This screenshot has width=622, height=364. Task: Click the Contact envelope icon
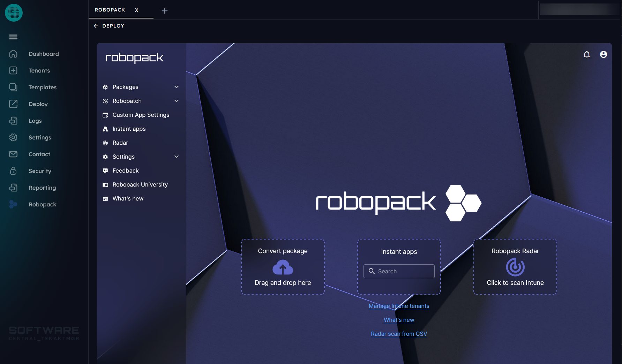point(13,154)
